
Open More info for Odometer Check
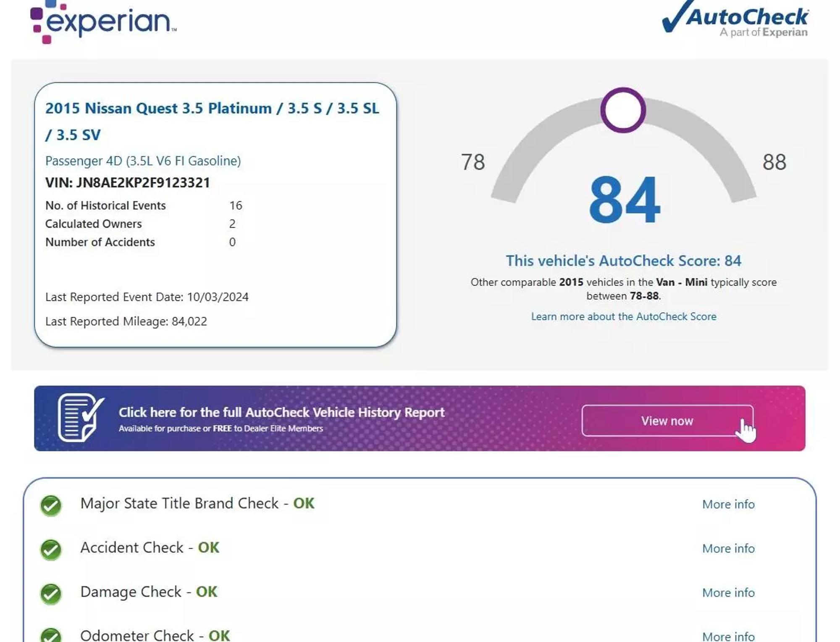728,636
